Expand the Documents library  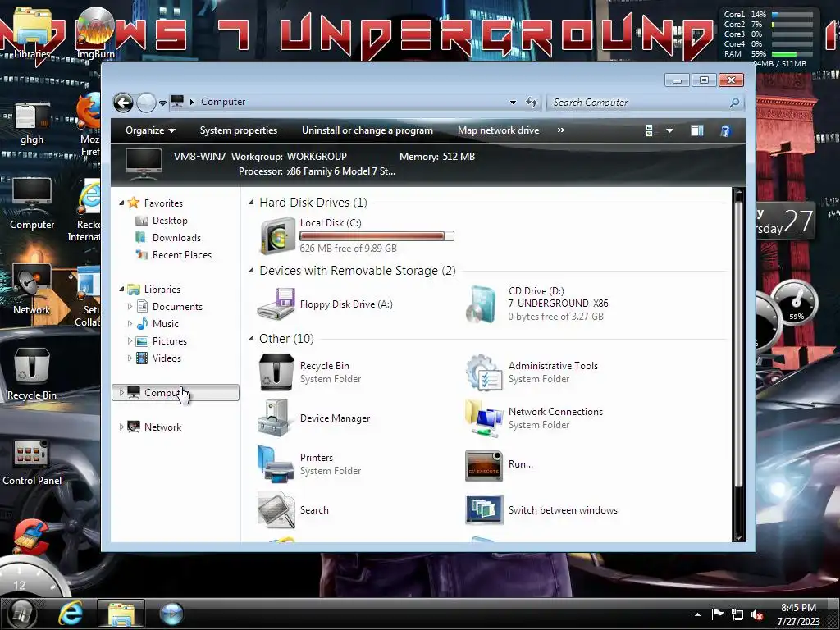[130, 307]
